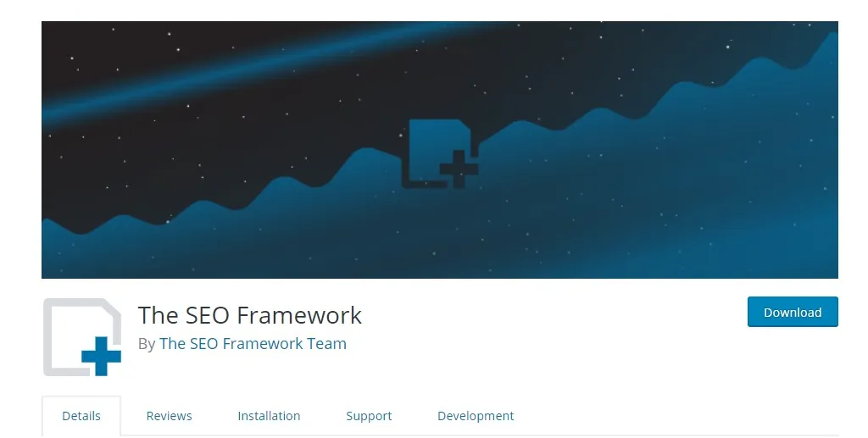The width and height of the screenshot is (868, 438).
Task: View the Development tab
Action: click(x=476, y=416)
